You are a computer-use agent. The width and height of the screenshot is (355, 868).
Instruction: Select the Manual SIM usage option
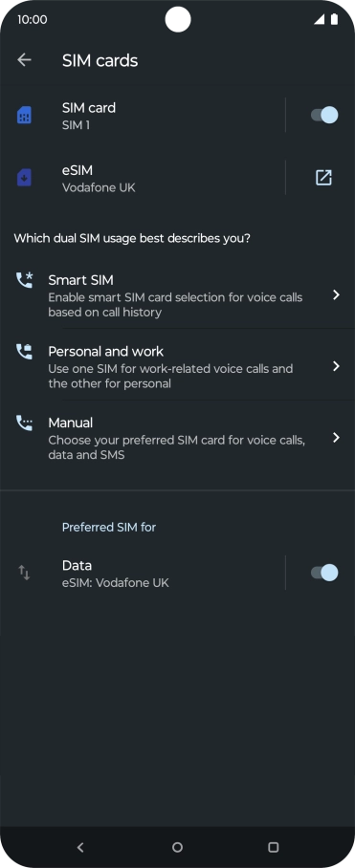(177, 439)
